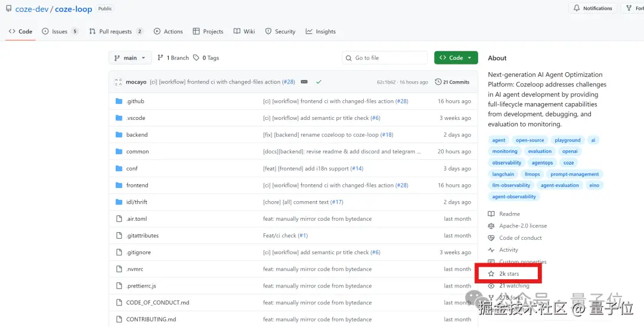Open the idl/thrift folder name
Image resolution: width=644 pixels, height=327 pixels.
point(137,202)
